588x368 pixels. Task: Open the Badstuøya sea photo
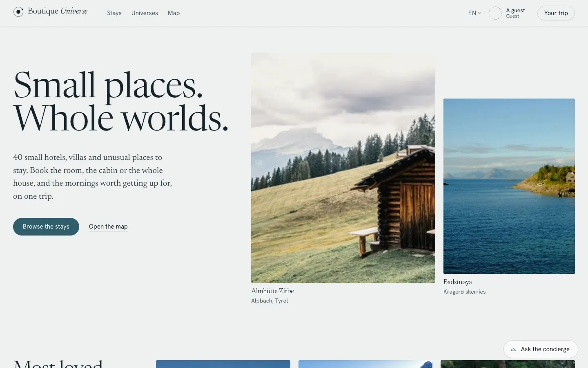pos(509,186)
